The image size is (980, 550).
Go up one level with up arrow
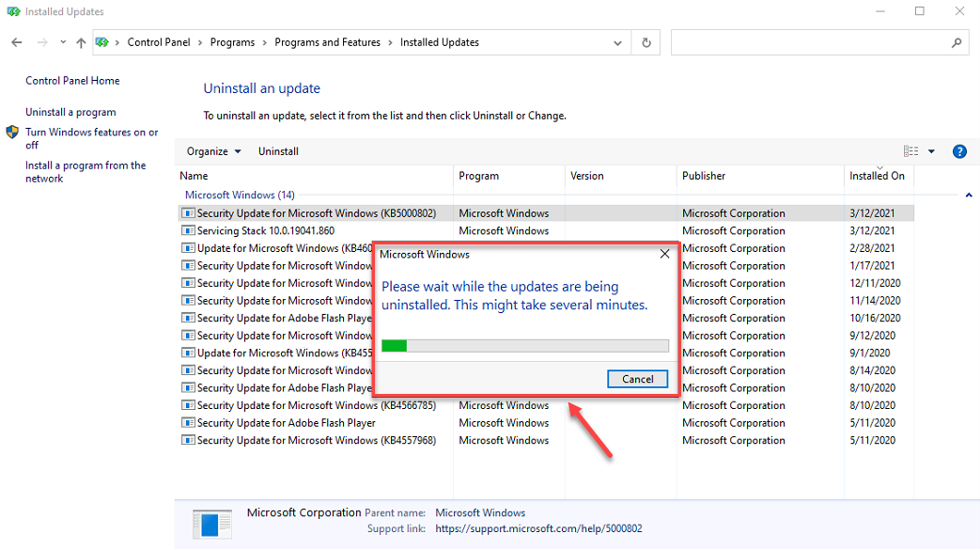point(81,42)
